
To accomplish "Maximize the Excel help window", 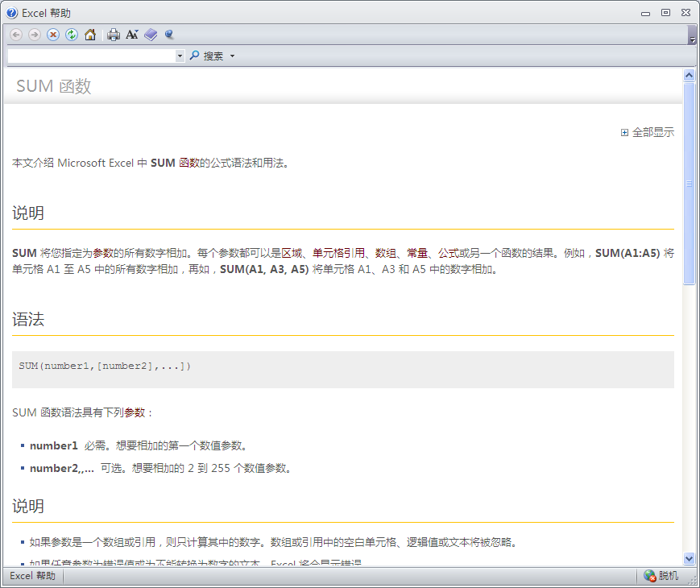I will (665, 13).
